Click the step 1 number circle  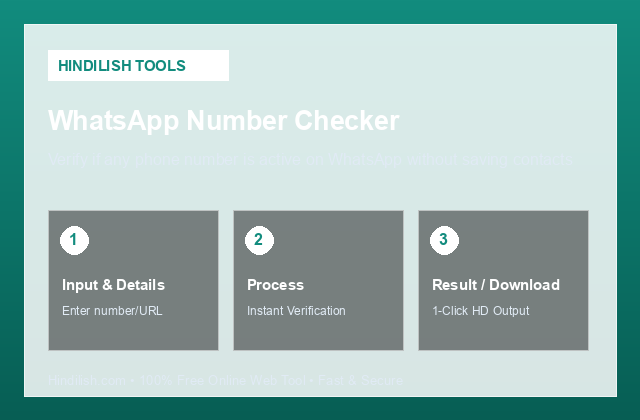(x=74, y=240)
